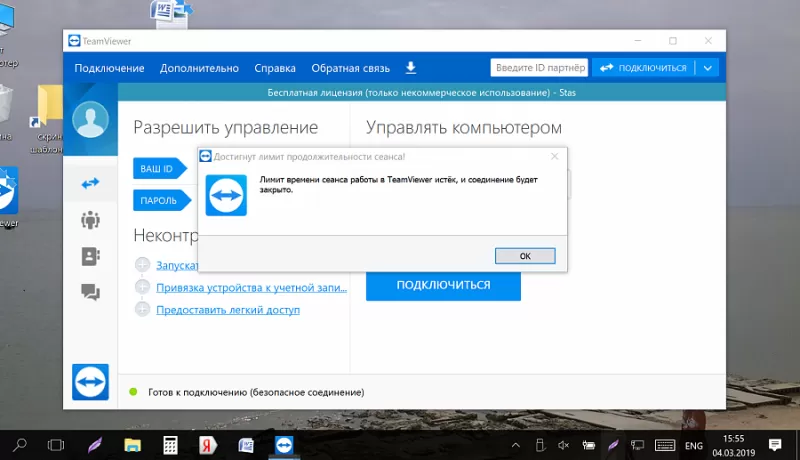Image resolution: width=800 pixels, height=460 pixels.
Task: Click the green connection status indicator
Action: (x=134, y=392)
